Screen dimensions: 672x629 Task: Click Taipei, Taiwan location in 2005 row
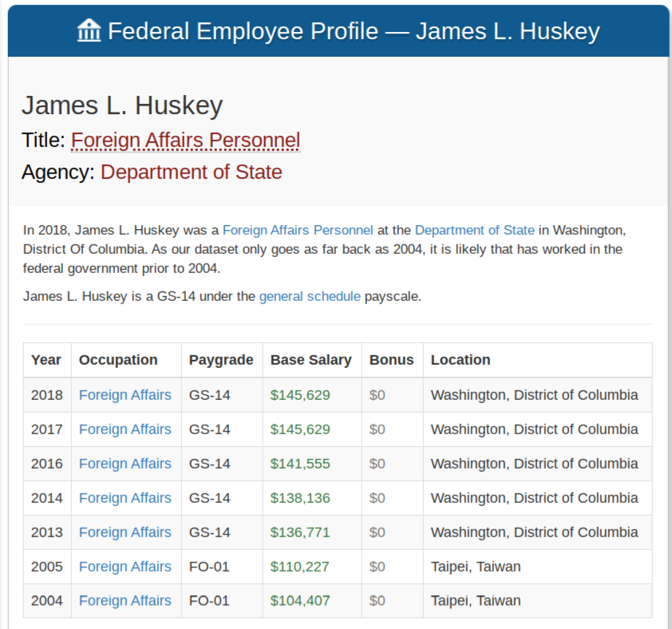click(x=476, y=567)
